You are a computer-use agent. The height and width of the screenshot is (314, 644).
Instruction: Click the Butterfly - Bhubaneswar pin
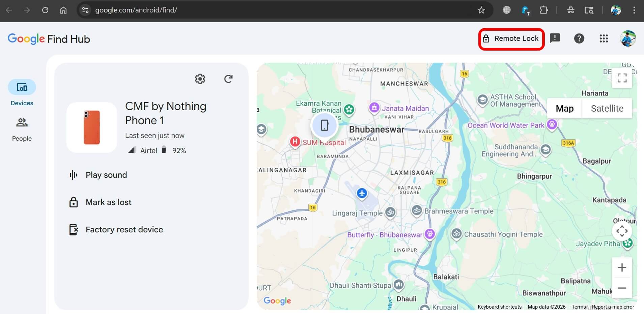[x=429, y=234]
